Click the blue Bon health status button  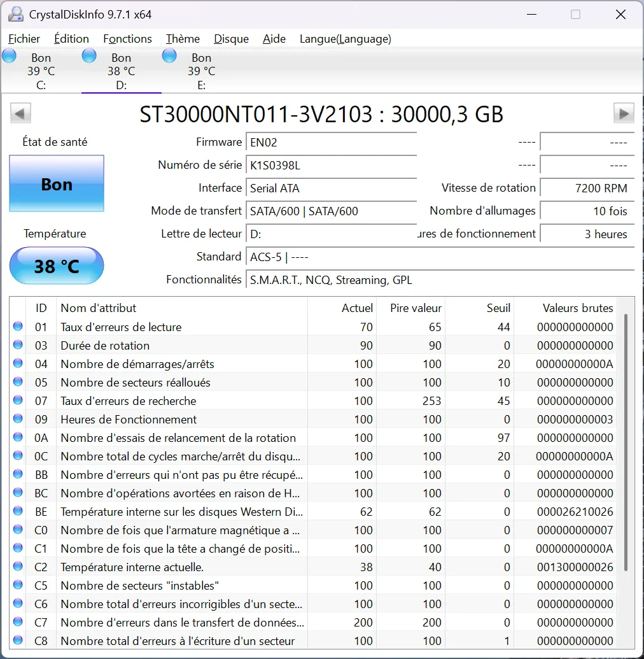point(57,184)
